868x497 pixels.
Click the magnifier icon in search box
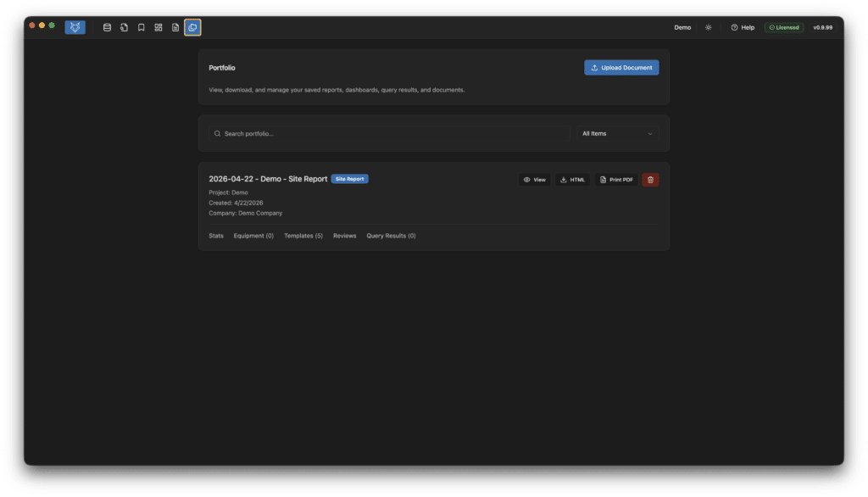[217, 133]
